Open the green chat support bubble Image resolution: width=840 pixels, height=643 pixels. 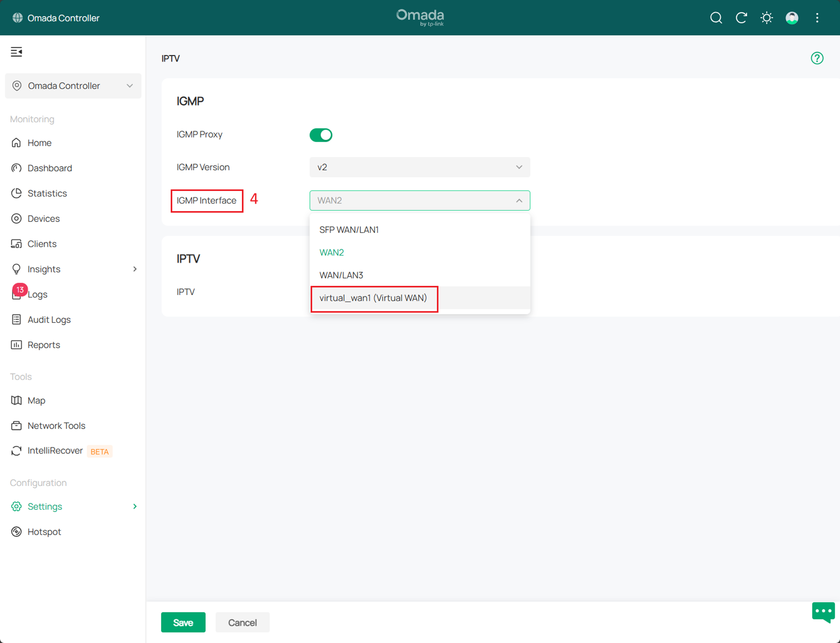823,612
